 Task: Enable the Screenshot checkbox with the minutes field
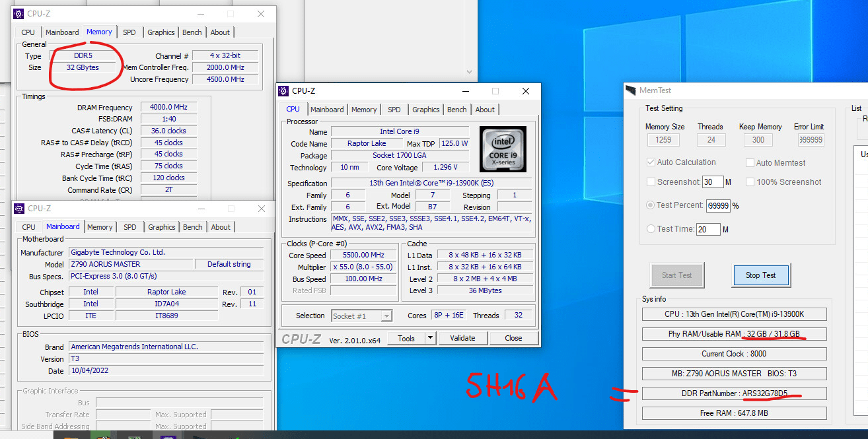(651, 182)
